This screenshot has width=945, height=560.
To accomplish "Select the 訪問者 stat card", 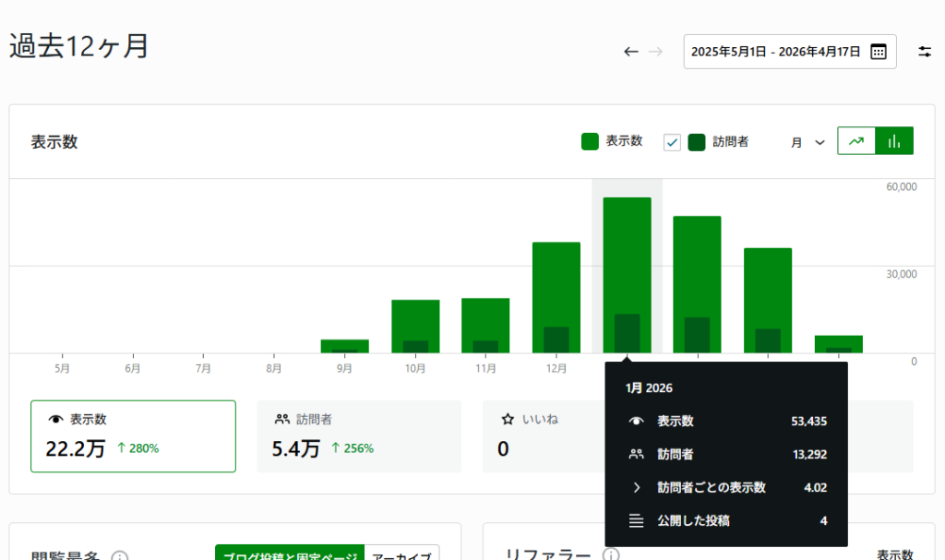I will (359, 436).
